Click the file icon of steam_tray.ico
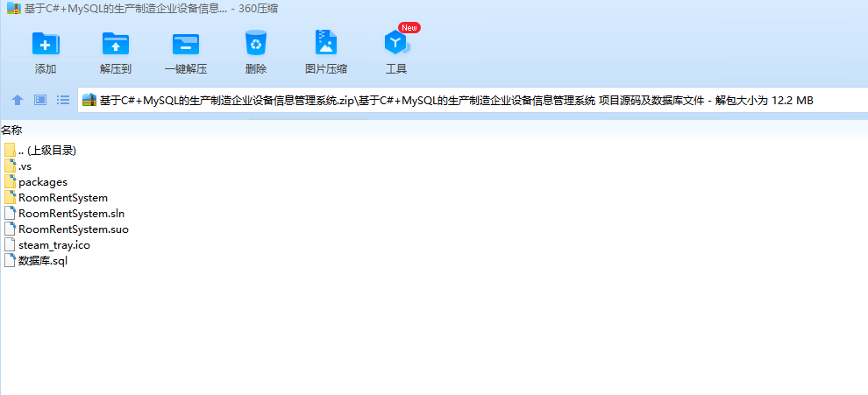Image resolution: width=868 pixels, height=395 pixels. [x=10, y=245]
